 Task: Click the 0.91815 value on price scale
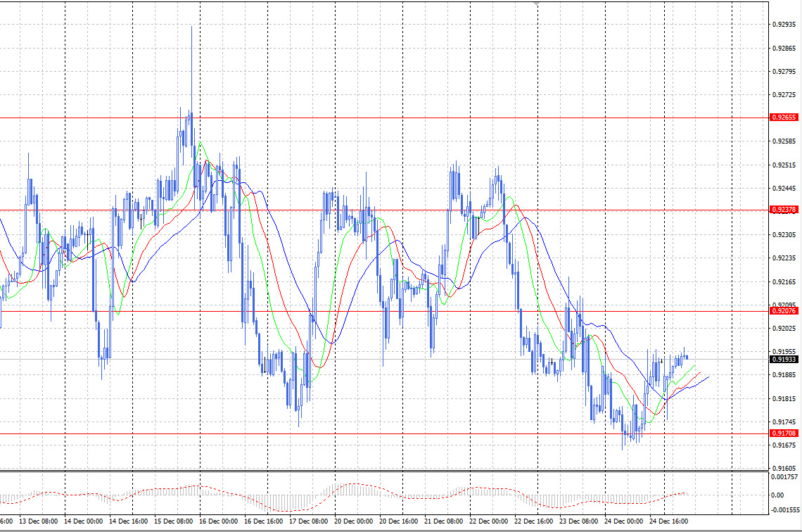[784, 398]
